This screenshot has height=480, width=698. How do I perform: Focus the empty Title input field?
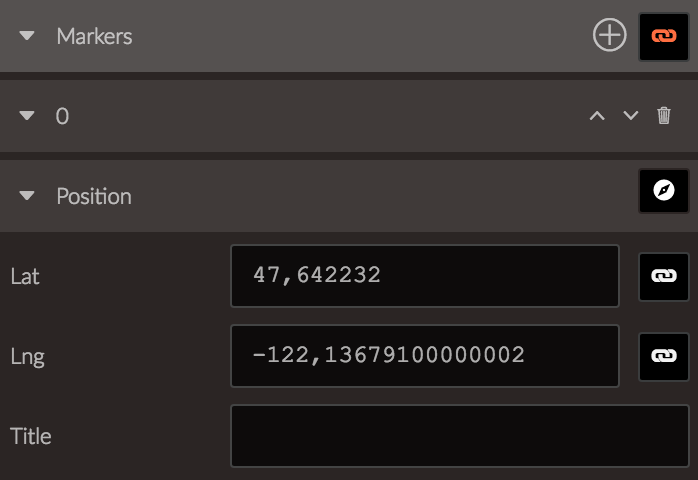(460, 436)
